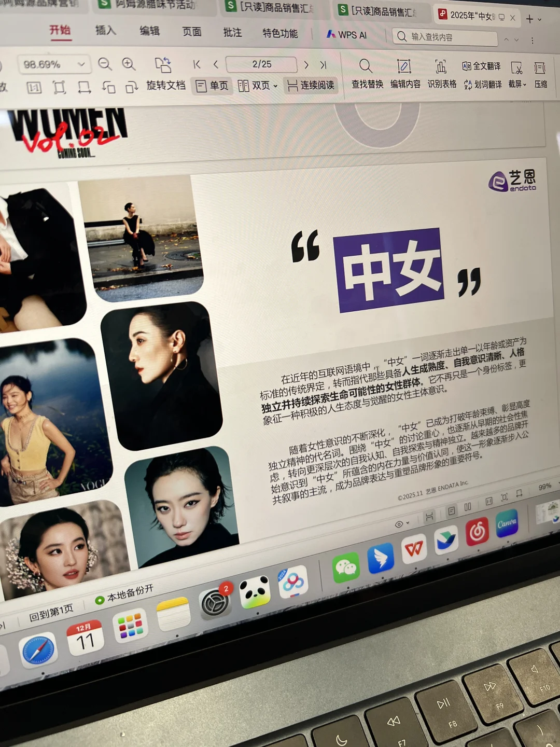Screen dimensions: 560x747
Task: Click the page number field showing 2/25
Action: pyautogui.click(x=261, y=65)
